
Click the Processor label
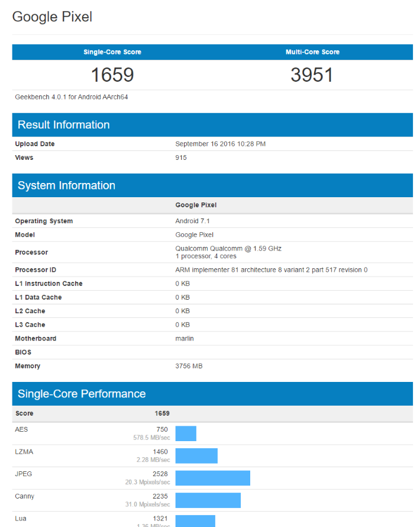pos(31,252)
